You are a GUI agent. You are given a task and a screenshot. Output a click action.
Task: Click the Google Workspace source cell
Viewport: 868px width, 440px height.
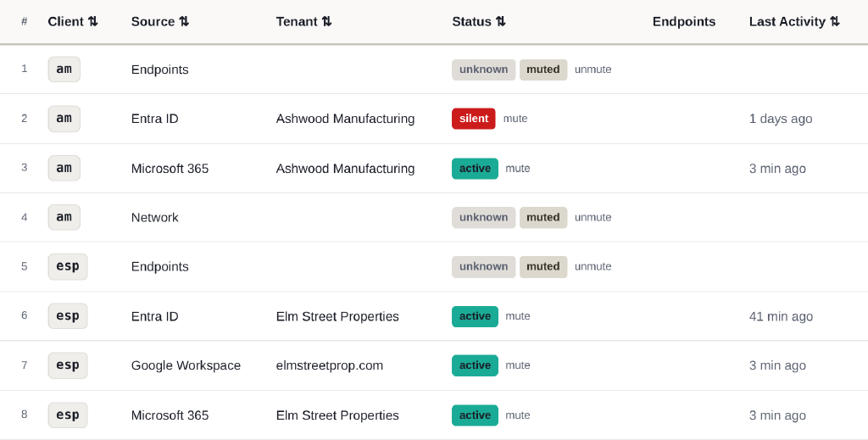pyautogui.click(x=186, y=365)
